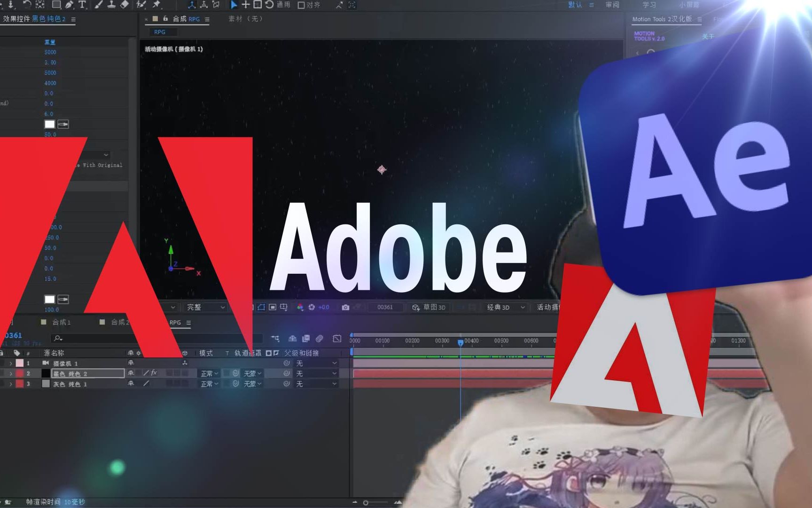Click the eyedropper beside the lower white swatch
812x508 pixels.
(x=63, y=299)
